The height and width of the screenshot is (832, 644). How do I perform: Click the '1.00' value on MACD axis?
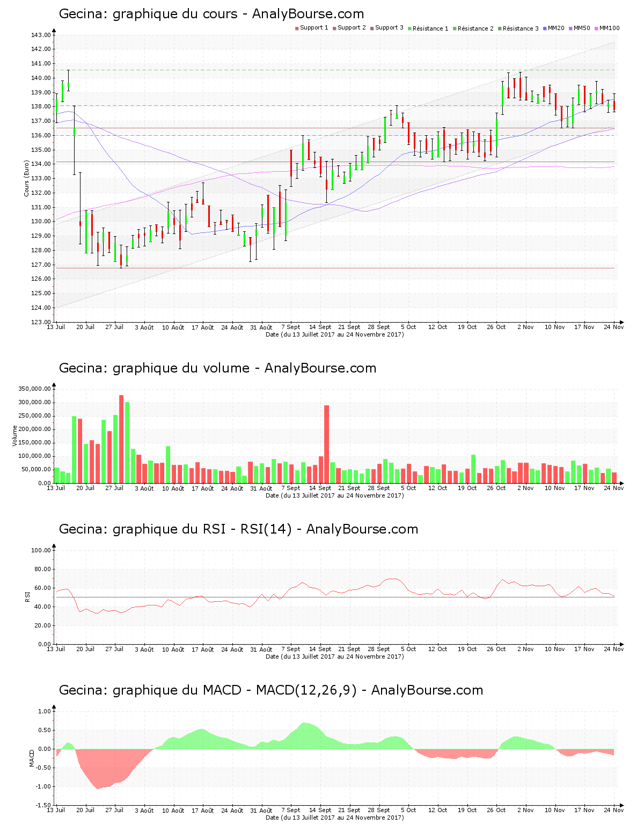coord(45,711)
